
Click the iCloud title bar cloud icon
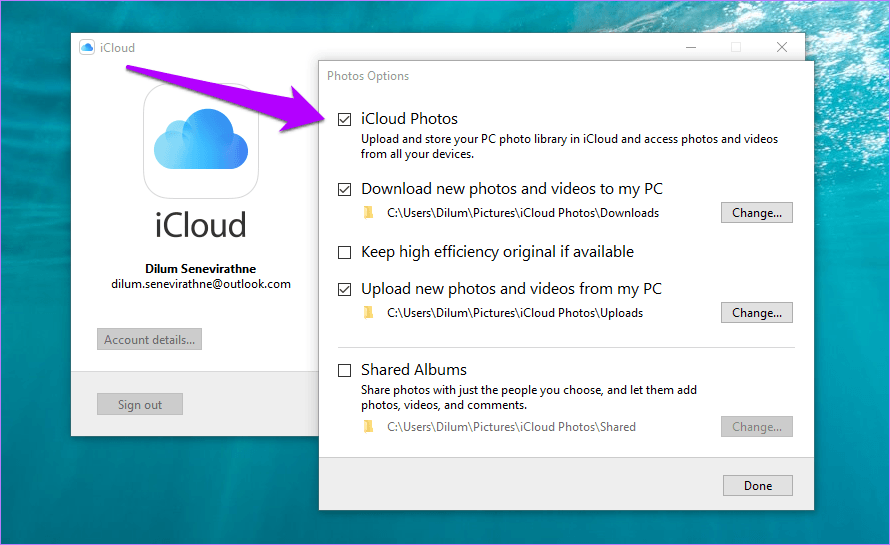(x=87, y=47)
